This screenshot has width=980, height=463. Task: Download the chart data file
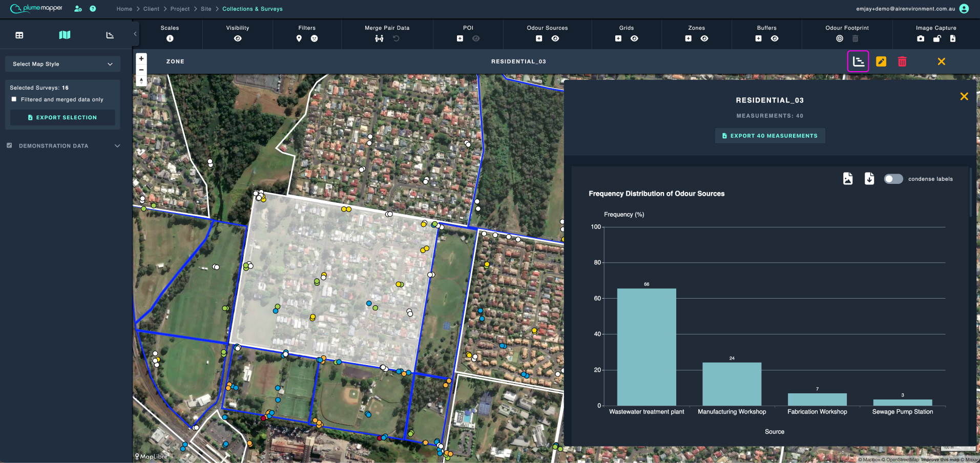869,178
